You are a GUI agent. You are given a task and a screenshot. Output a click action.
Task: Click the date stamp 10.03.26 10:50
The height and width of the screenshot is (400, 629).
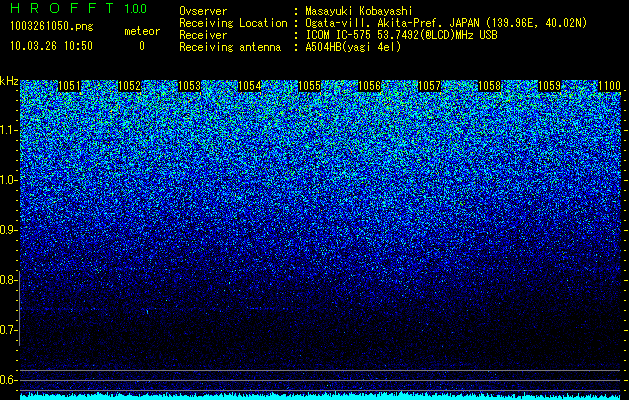(51, 45)
